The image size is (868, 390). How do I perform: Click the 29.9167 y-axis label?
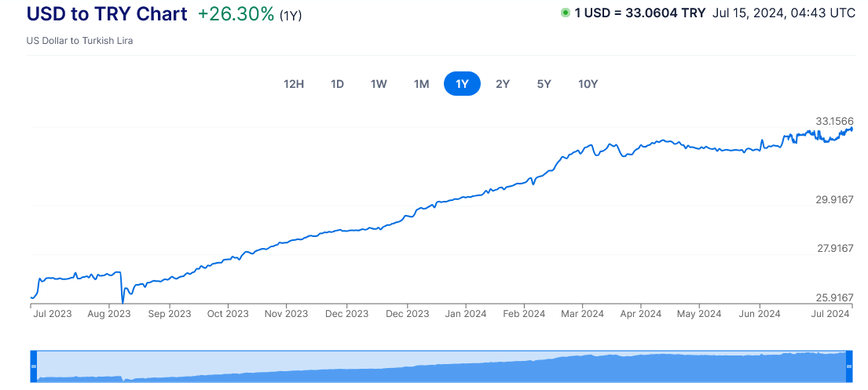coord(834,199)
